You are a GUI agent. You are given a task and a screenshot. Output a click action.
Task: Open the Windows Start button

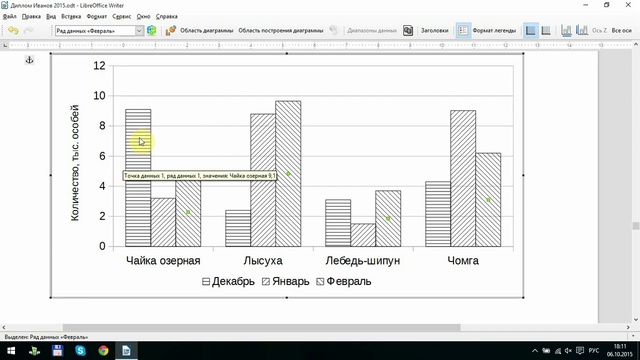tap(11, 351)
